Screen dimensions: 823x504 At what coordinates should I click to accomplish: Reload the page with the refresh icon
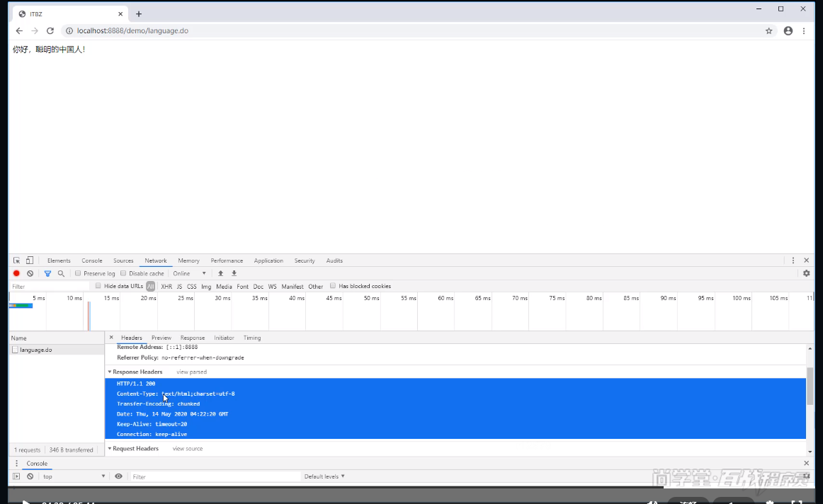point(50,31)
